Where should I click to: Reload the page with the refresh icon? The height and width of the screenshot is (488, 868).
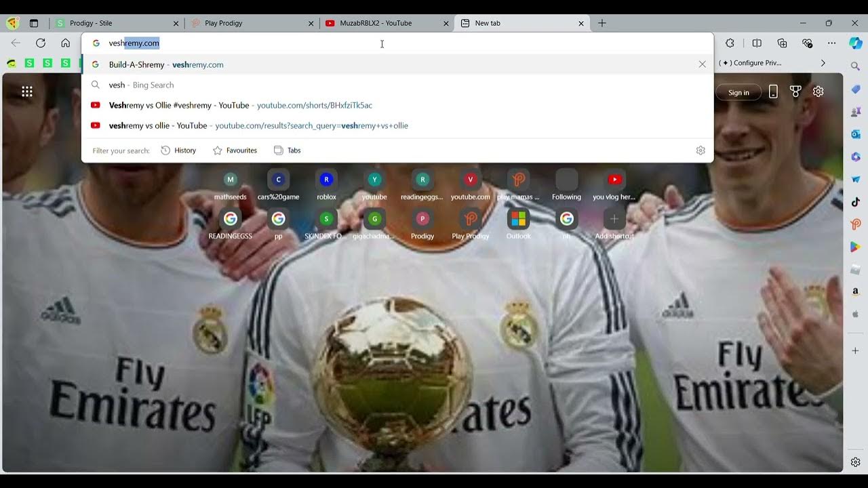point(41,43)
